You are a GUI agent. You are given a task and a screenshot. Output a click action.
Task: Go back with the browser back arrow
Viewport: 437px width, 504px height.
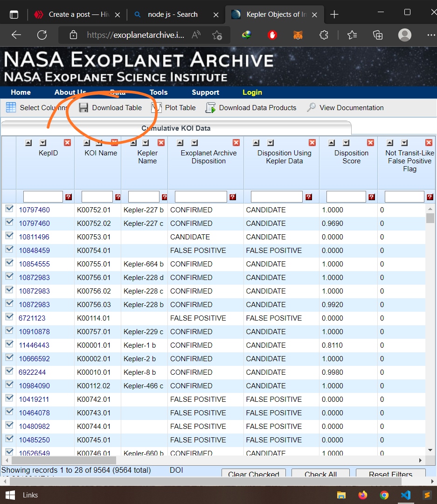click(16, 35)
